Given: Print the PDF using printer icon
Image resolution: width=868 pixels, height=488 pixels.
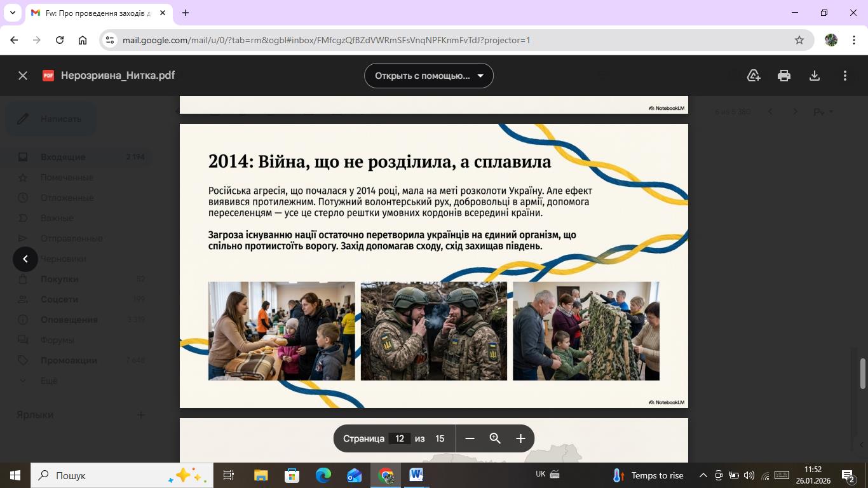Looking at the screenshot, I should coord(784,76).
